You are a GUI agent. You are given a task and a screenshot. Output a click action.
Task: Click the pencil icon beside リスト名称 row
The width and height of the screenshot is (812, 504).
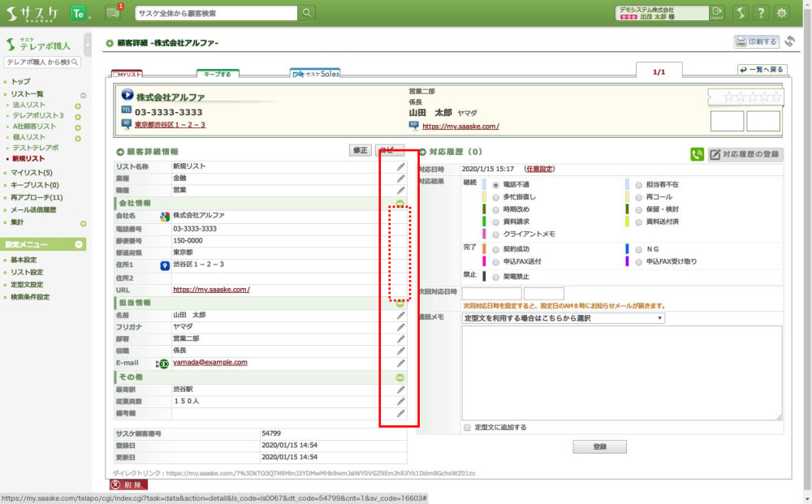pyautogui.click(x=400, y=166)
